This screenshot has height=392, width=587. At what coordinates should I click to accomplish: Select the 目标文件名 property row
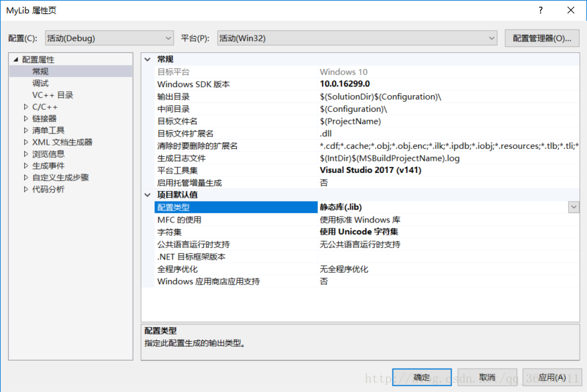[x=367, y=121]
